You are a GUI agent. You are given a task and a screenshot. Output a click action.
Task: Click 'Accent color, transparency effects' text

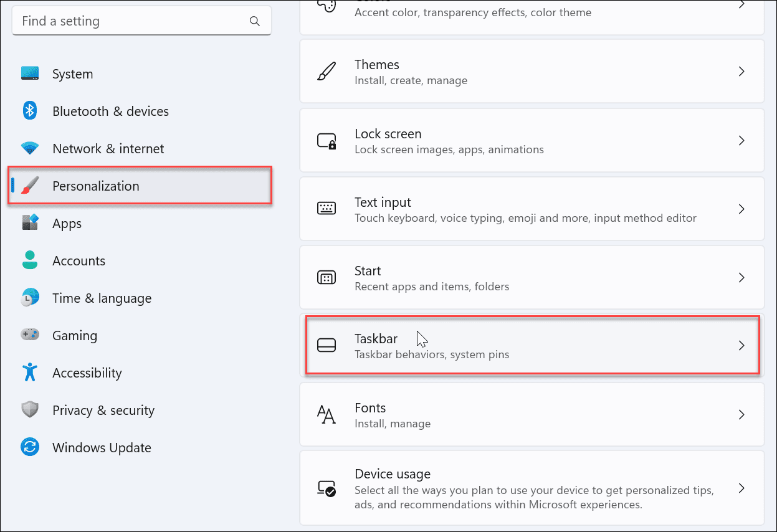tap(473, 12)
